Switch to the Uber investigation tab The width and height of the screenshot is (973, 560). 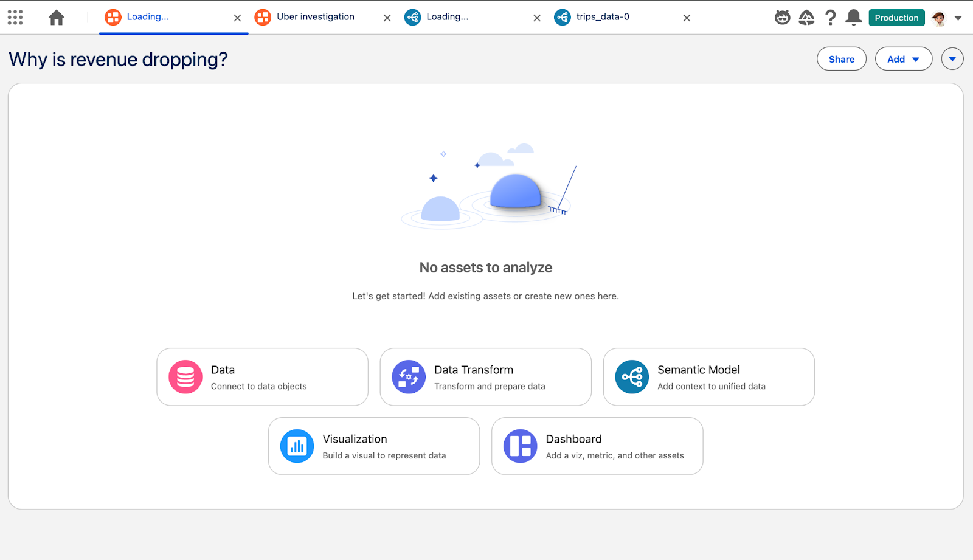coord(315,17)
